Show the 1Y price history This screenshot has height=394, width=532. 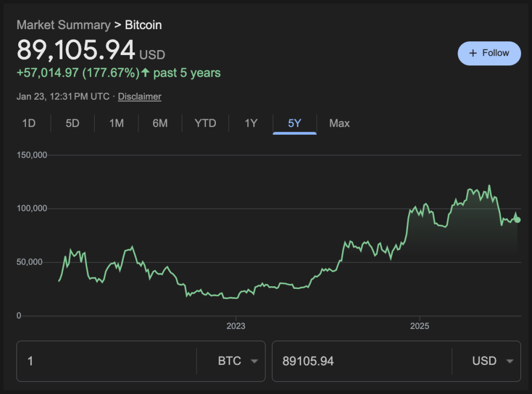tap(251, 123)
